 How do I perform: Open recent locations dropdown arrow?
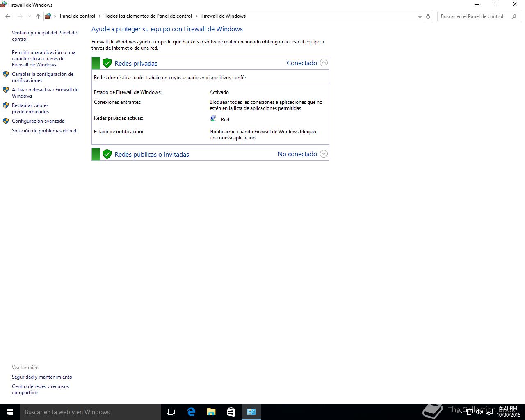(x=30, y=16)
